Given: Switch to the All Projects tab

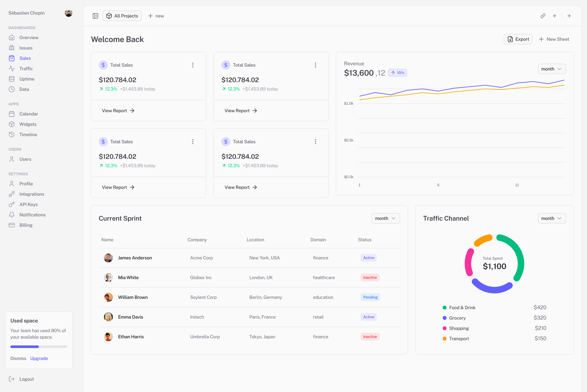Looking at the screenshot, I should click(x=122, y=16).
